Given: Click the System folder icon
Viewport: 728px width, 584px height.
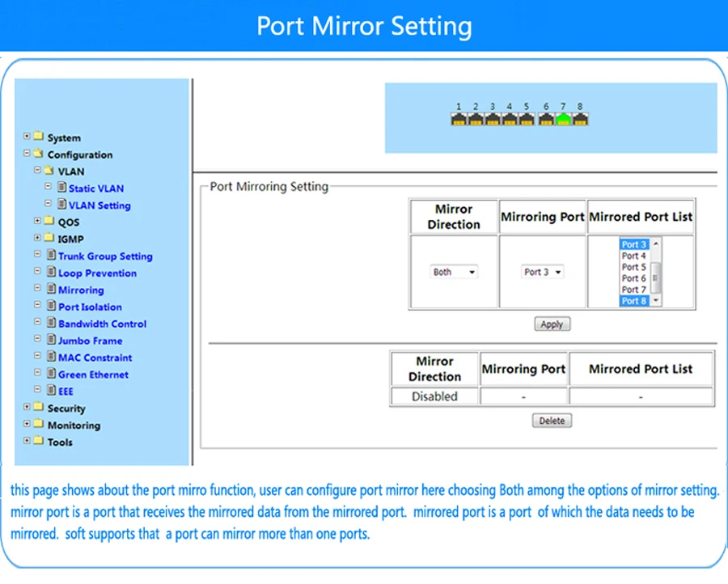Looking at the screenshot, I should click(x=39, y=136).
